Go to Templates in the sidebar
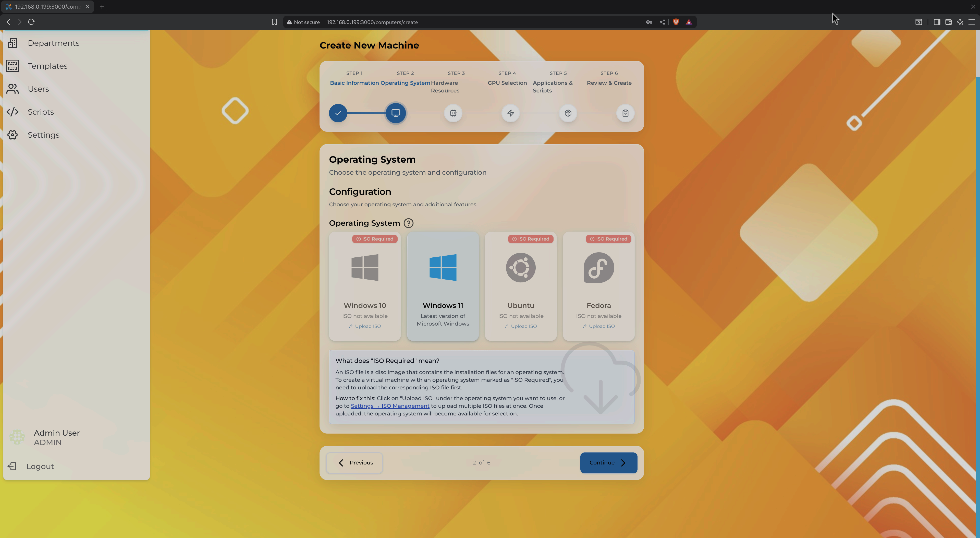The image size is (980, 538). (x=47, y=66)
